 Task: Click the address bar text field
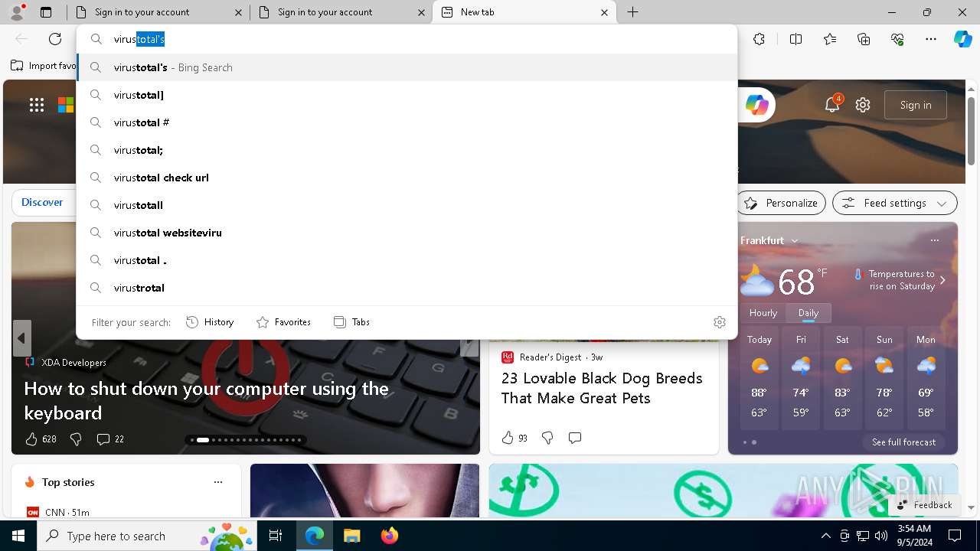pyautogui.click(x=421, y=39)
